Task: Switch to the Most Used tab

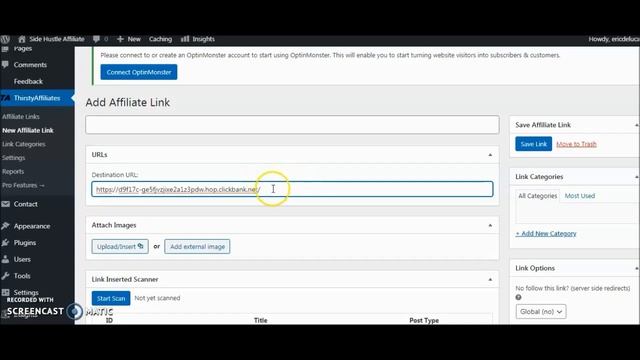Action: click(x=580, y=196)
